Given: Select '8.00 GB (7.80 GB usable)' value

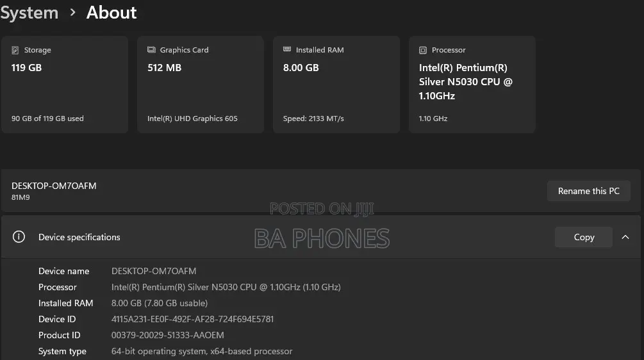Looking at the screenshot, I should click(160, 304).
